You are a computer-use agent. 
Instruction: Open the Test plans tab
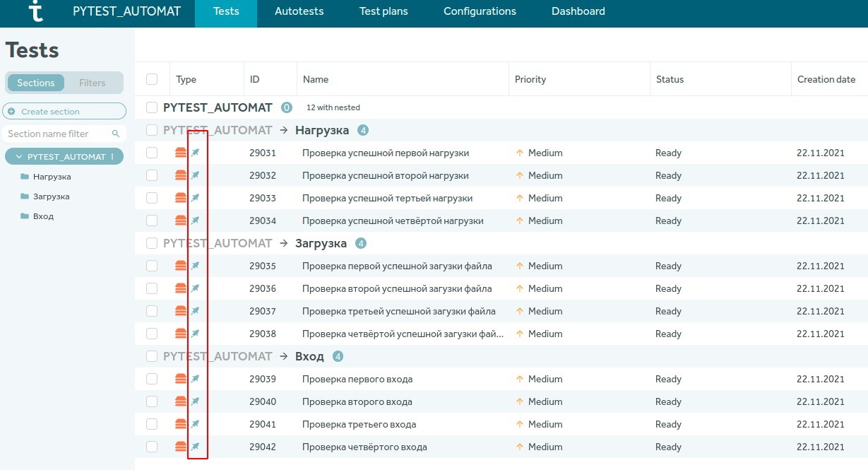[384, 11]
